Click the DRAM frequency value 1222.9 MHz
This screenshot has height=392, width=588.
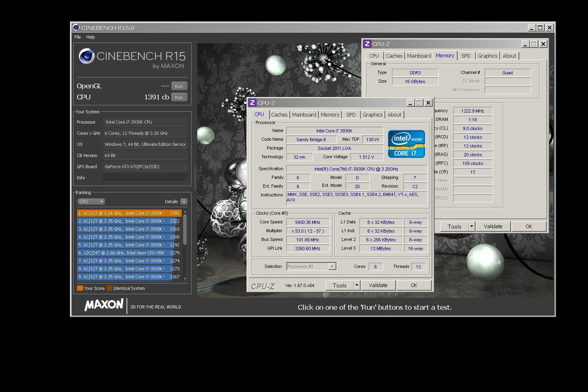473,111
